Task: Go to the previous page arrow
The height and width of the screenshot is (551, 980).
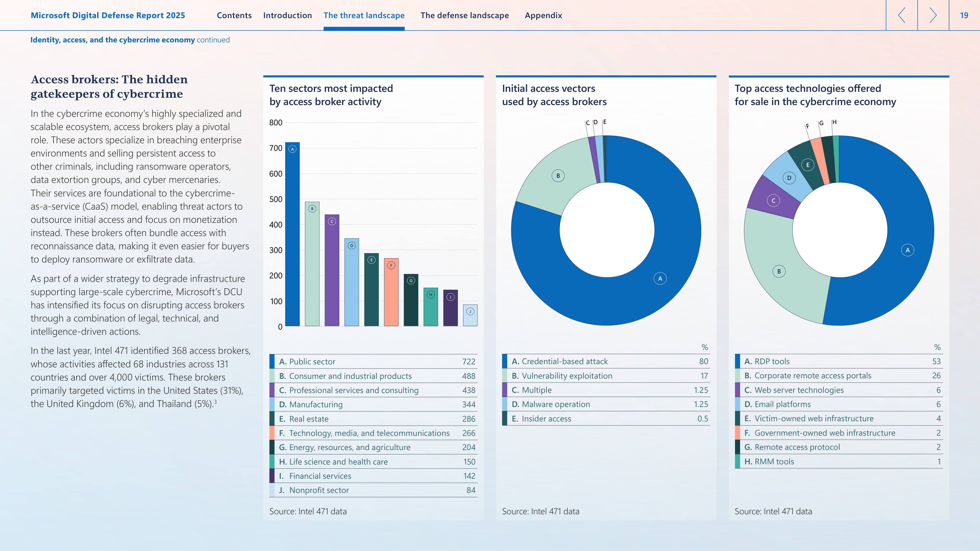Action: 902,15
